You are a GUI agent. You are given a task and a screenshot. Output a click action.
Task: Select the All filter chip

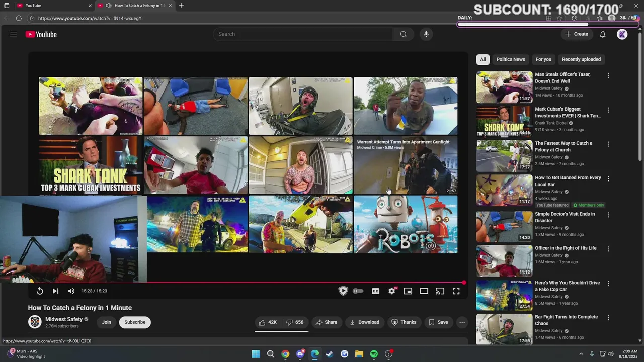483,59
